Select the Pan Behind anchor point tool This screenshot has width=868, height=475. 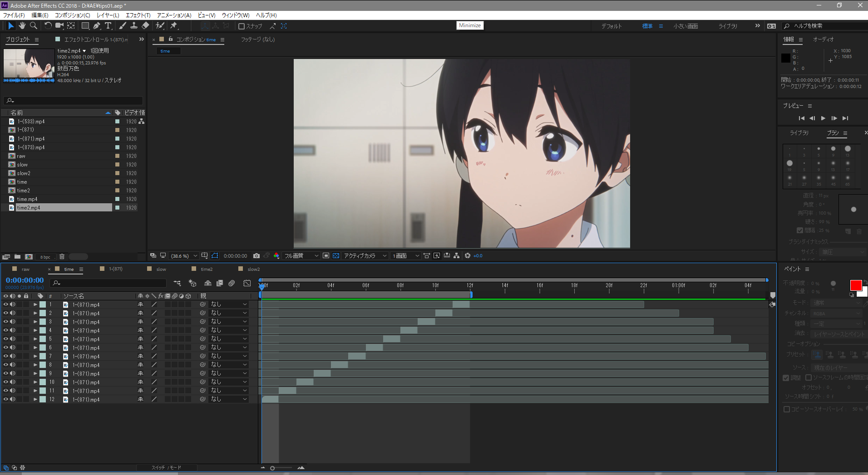(71, 26)
